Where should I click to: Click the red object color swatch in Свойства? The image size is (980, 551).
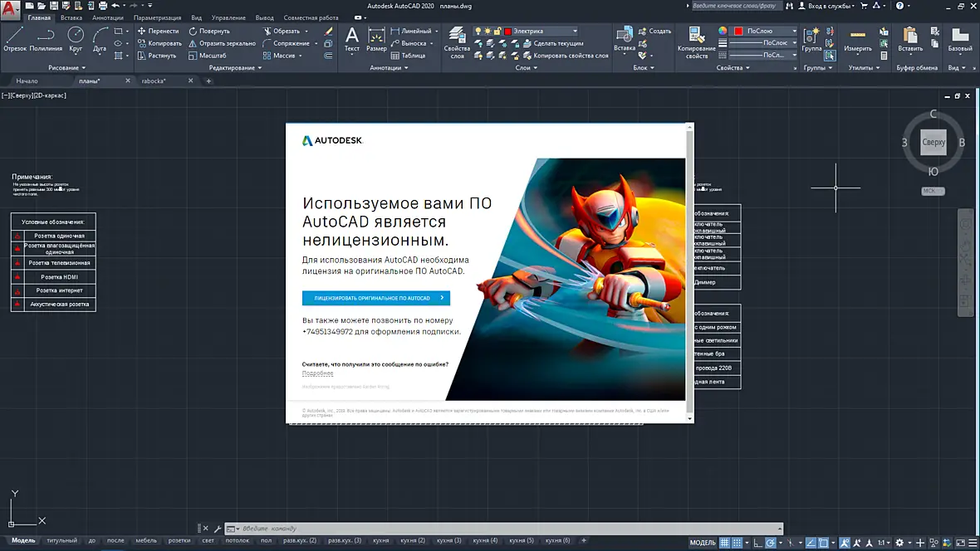pyautogui.click(x=738, y=31)
